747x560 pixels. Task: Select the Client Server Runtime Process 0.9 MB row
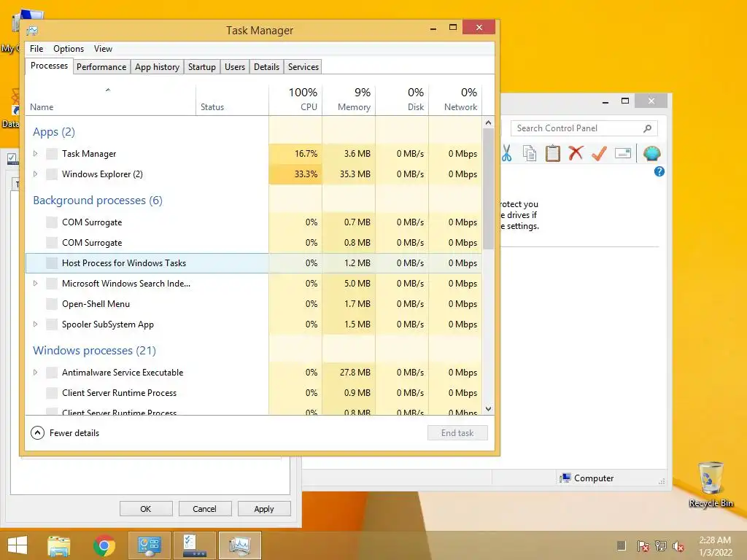253,393
